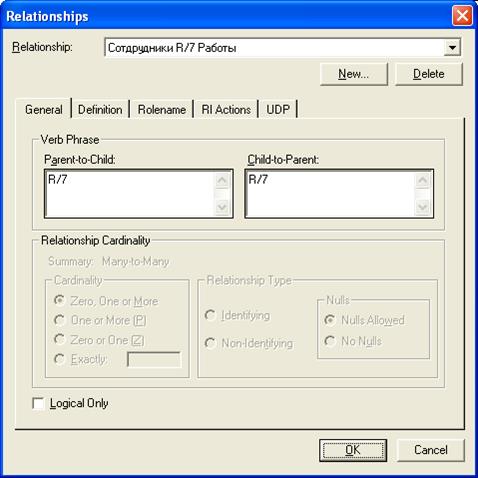Open the RI Actions tab
Image resolution: width=478 pixels, height=478 pixels.
click(226, 109)
